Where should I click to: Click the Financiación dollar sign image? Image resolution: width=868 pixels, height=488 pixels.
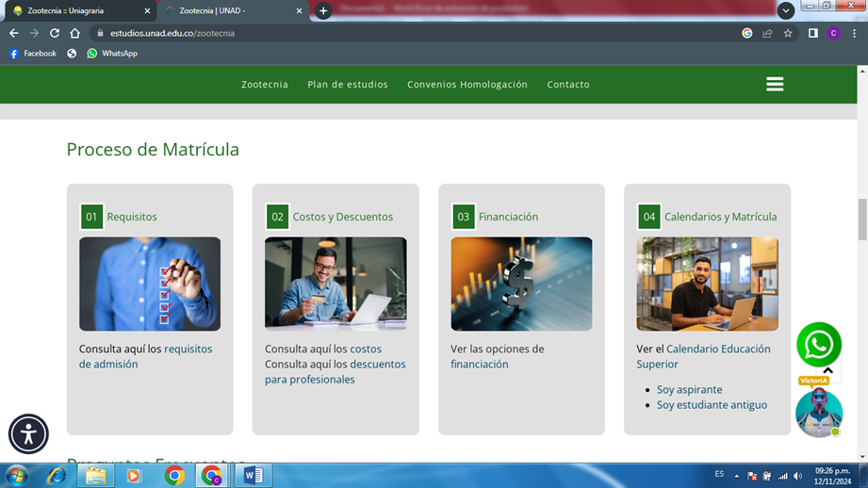tap(521, 284)
